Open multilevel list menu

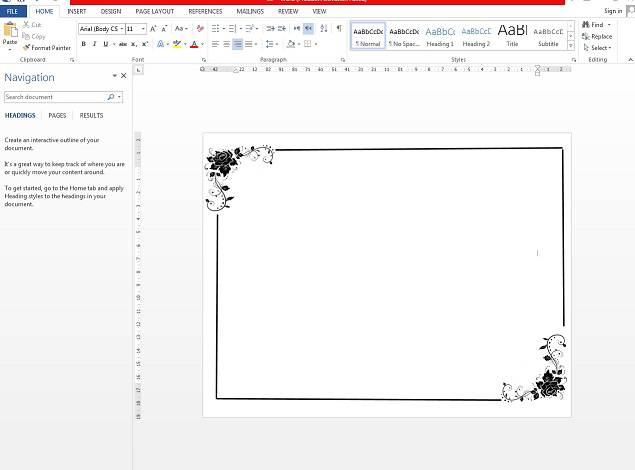click(x=251, y=28)
